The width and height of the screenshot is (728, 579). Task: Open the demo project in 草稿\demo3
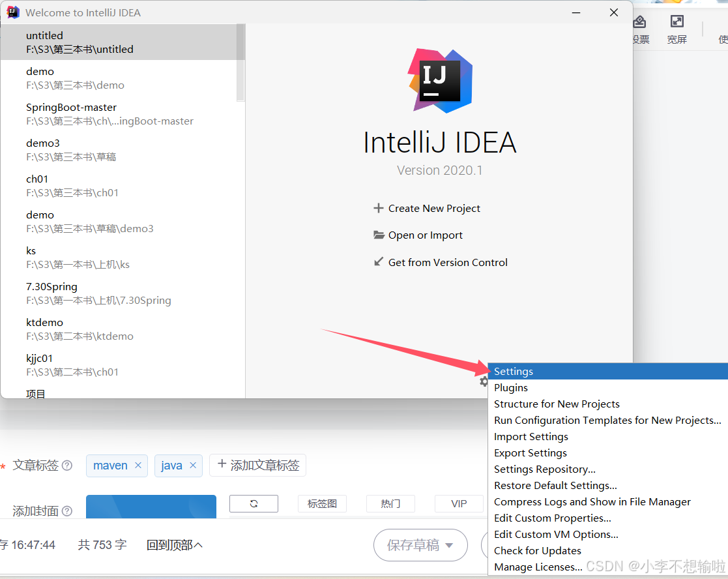coord(119,221)
